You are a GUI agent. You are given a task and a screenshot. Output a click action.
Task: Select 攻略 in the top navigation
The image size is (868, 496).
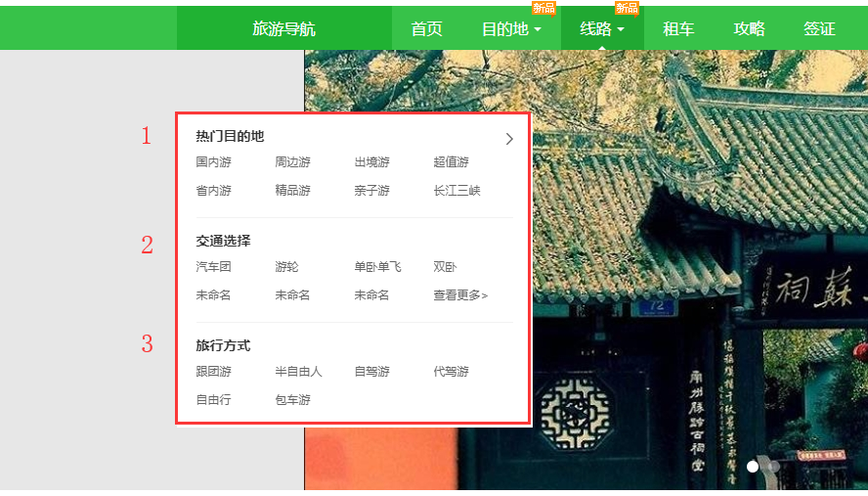pos(749,29)
